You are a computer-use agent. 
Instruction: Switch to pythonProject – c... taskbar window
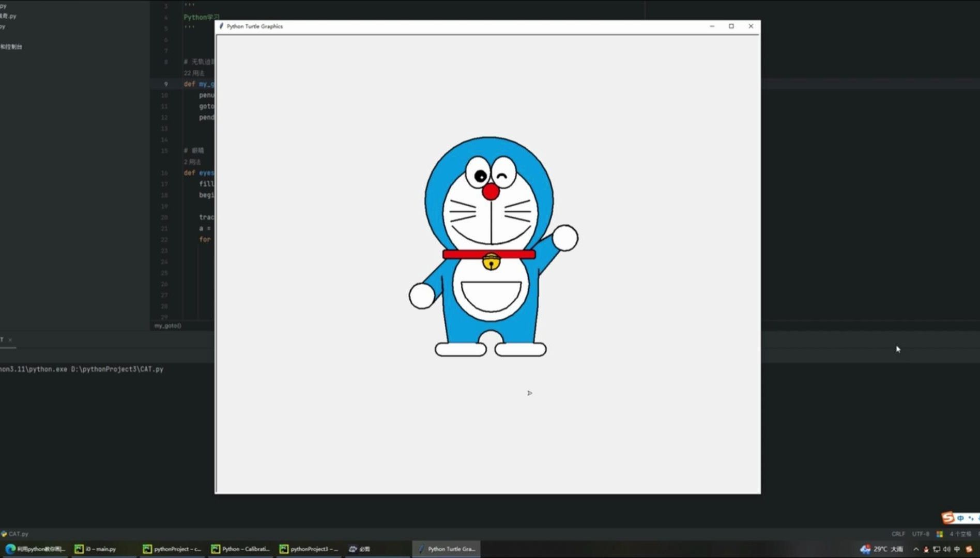pyautogui.click(x=172, y=549)
